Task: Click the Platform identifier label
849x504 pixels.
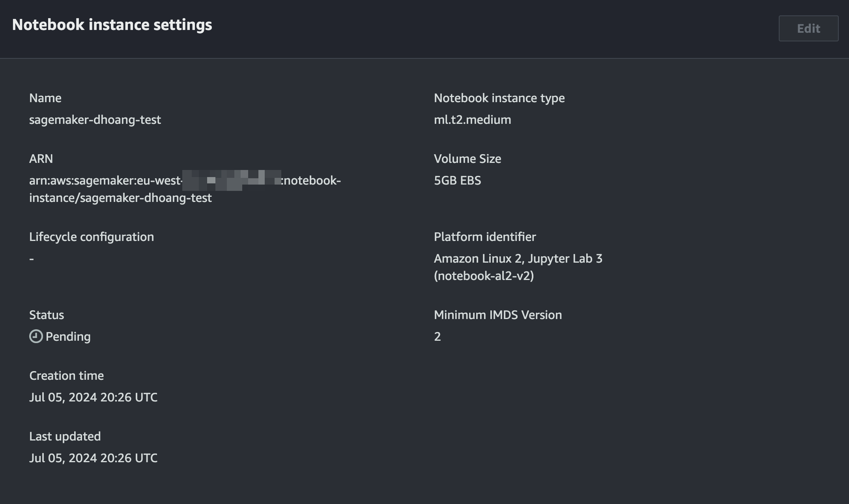Action: (485, 237)
